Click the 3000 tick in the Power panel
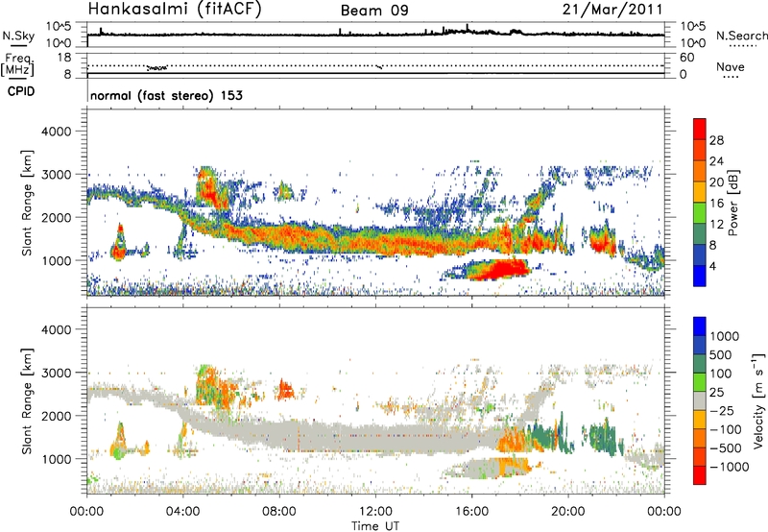This screenshot has width=768, height=532. 56,175
